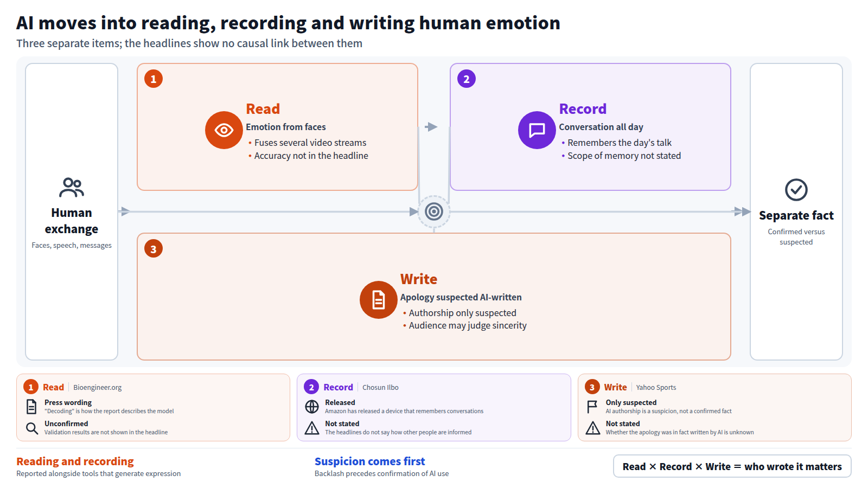Click the 'Separate fact' label
868x488 pixels.
[796, 215]
